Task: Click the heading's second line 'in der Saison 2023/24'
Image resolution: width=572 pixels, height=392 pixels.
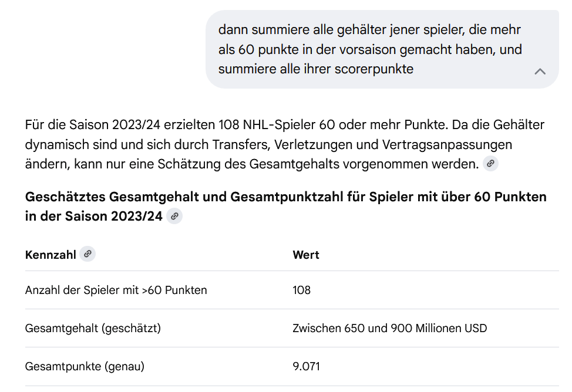Action: (93, 216)
